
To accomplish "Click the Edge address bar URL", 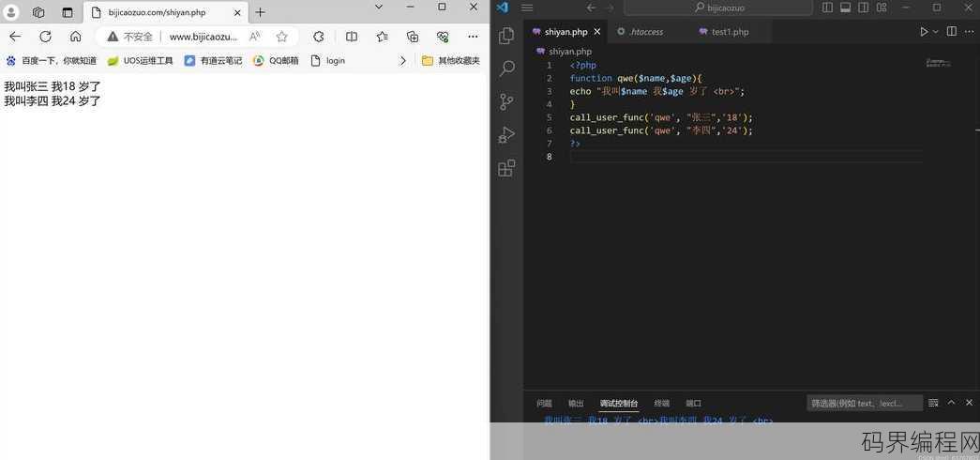I will click(x=204, y=37).
